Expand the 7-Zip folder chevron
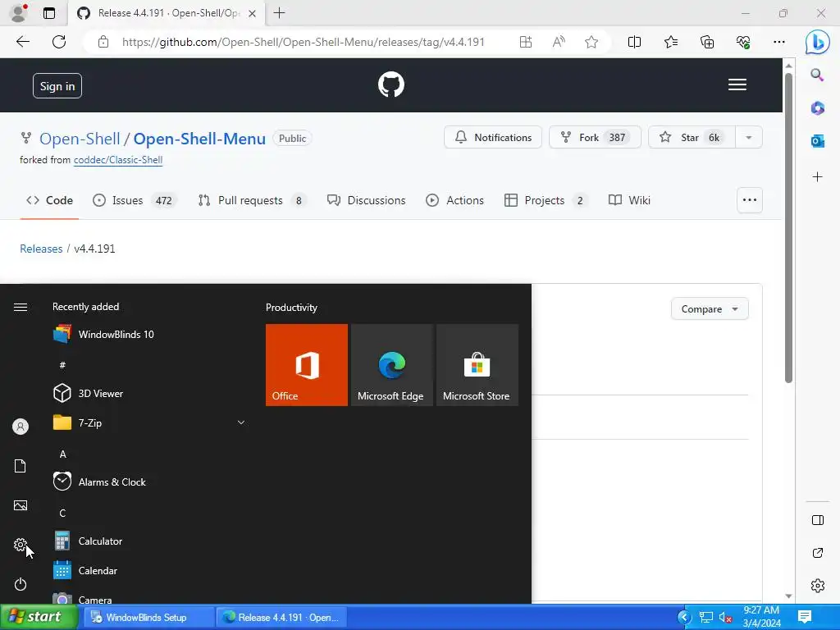 241,422
